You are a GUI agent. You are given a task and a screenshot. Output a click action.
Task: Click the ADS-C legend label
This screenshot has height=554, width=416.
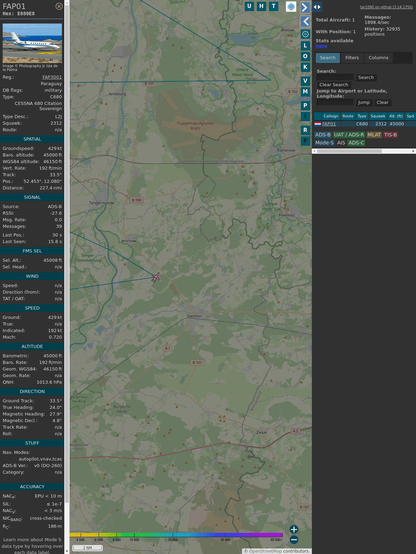[356, 143]
